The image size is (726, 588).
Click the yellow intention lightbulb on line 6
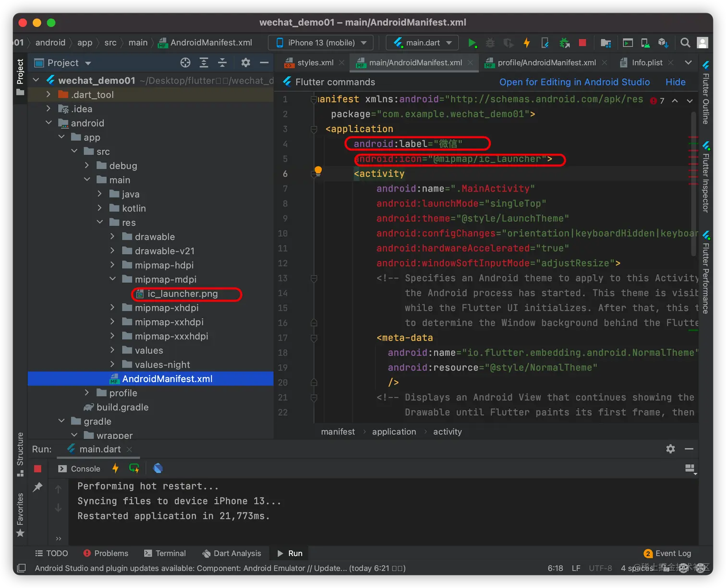pos(318,170)
